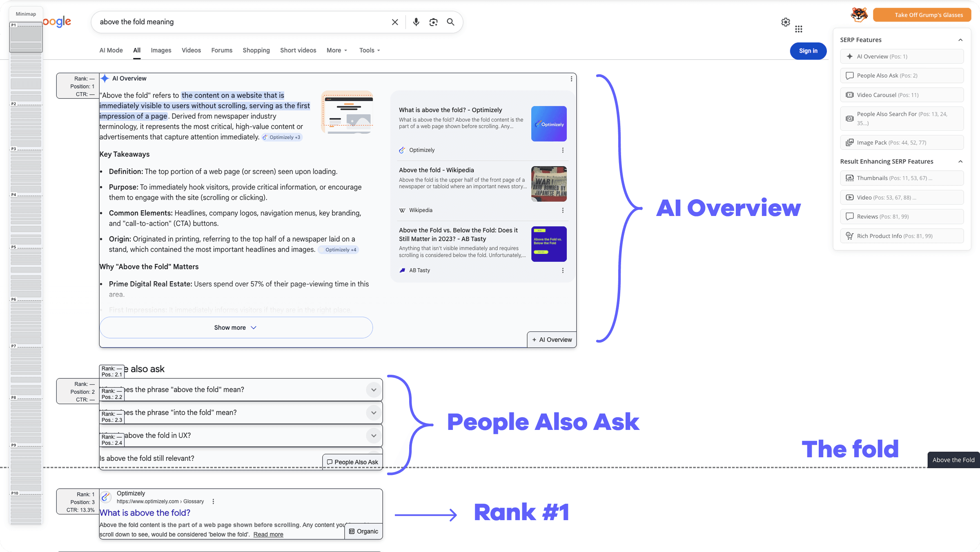This screenshot has width=980, height=552.
Task: Select Thumbnails in Result Enhancing features
Action: (x=902, y=178)
